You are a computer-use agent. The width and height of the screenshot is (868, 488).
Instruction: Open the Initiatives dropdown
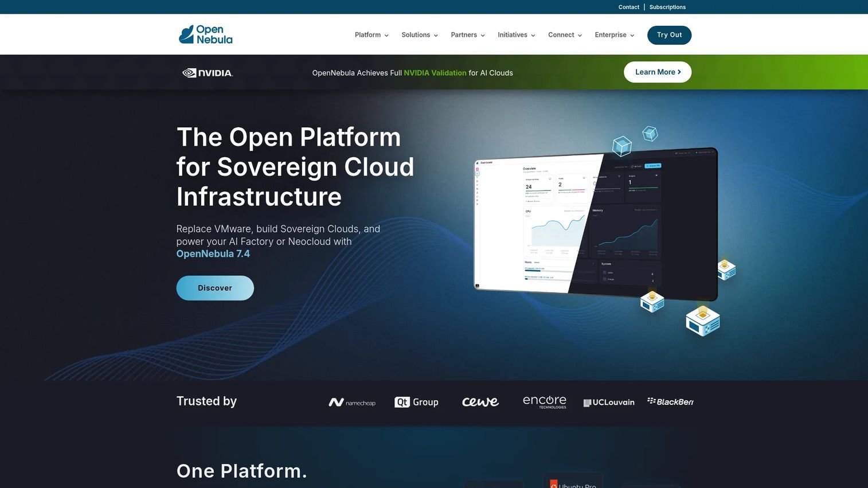point(517,35)
